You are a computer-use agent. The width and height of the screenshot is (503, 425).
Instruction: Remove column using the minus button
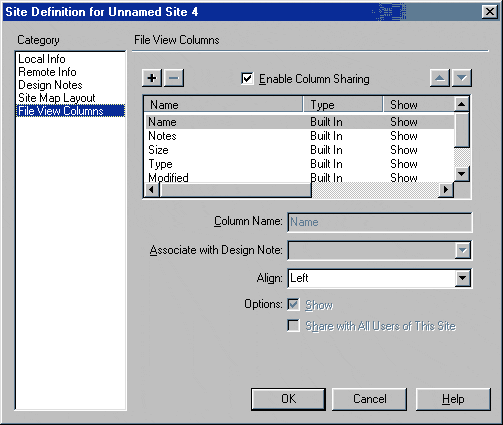point(174,78)
